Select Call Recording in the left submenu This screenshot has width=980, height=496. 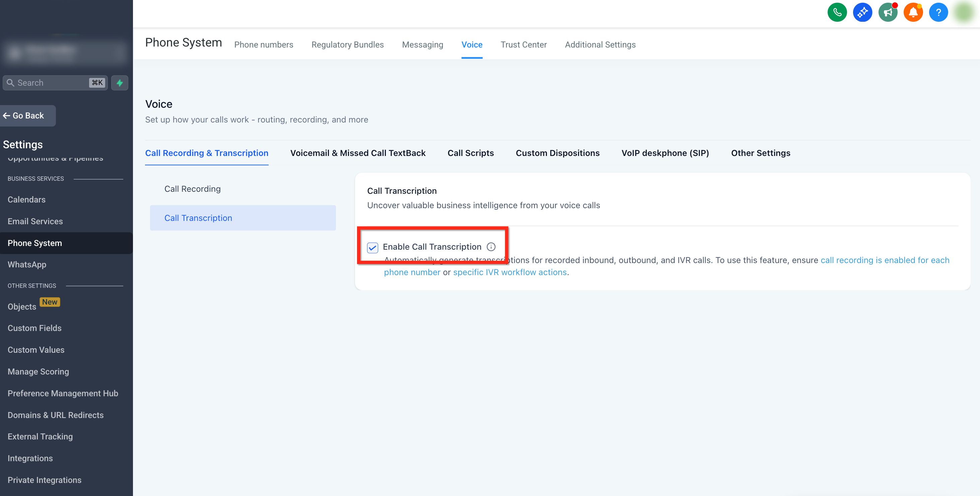pos(192,189)
